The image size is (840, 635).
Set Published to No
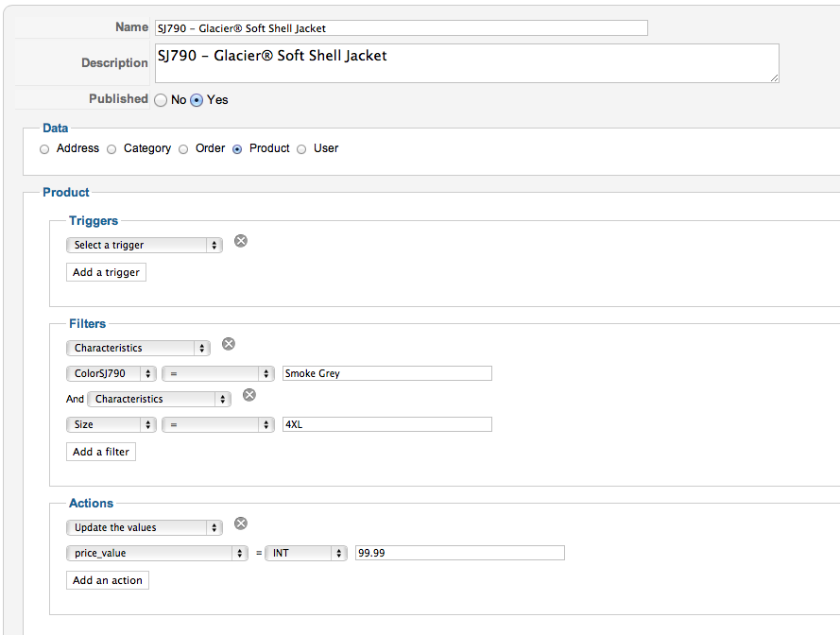pos(161,100)
